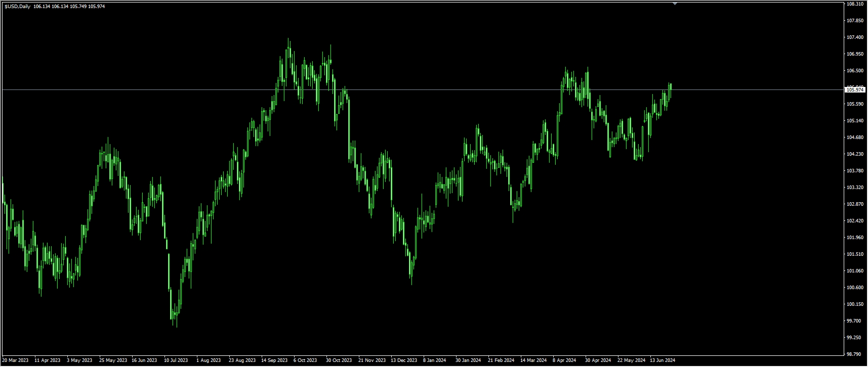Click the 105.974 current price label
This screenshot has width=868, height=367.
coord(855,90)
